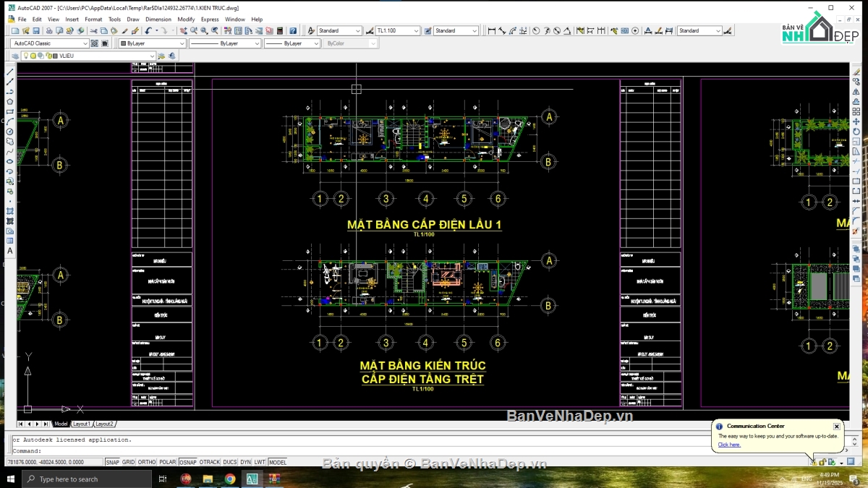Select the Angular dimension tool

point(567,30)
